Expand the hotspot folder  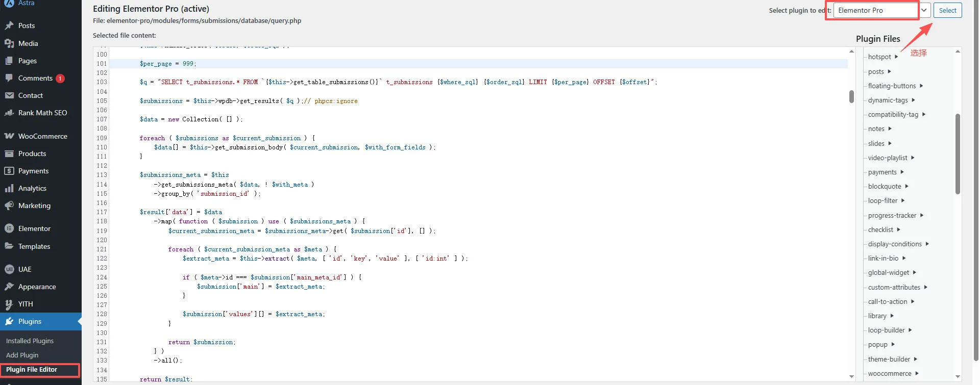pyautogui.click(x=883, y=57)
